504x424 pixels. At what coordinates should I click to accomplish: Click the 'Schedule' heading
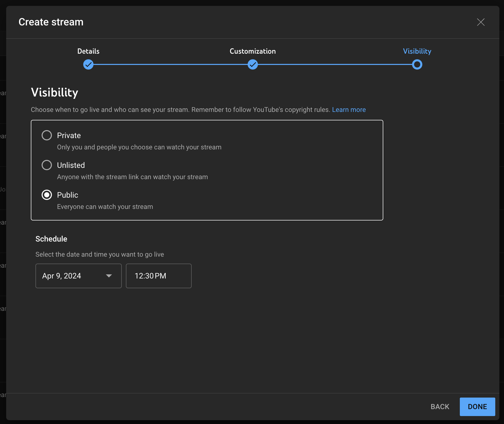(51, 239)
